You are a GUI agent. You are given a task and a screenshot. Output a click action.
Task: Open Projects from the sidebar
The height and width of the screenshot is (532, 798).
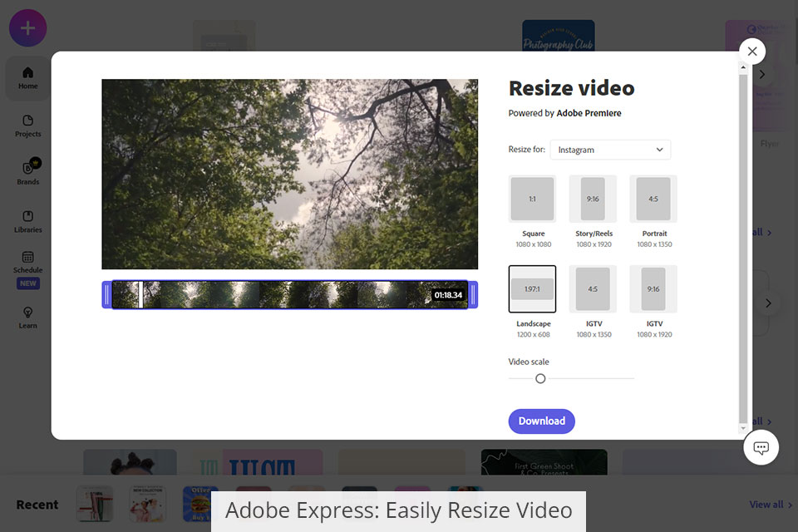[28, 126]
